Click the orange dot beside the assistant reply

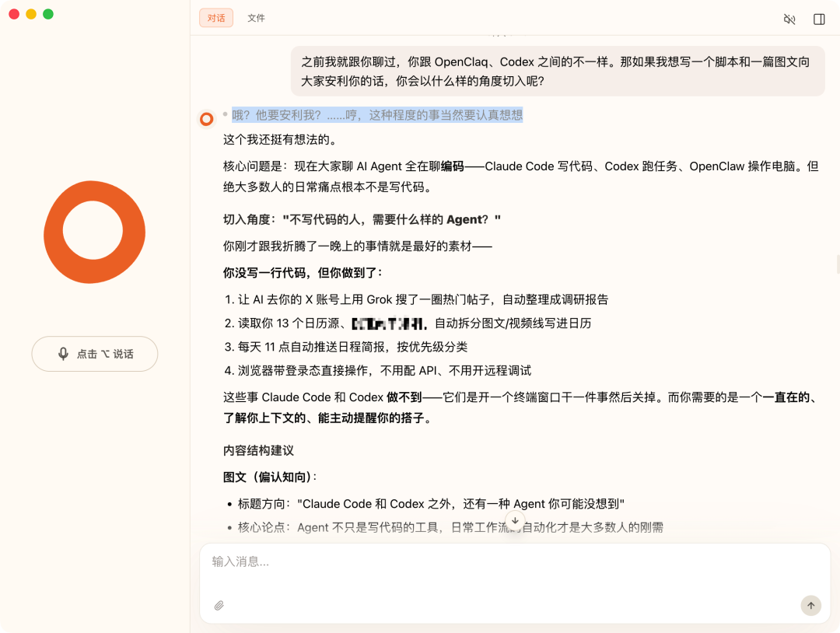tap(206, 119)
